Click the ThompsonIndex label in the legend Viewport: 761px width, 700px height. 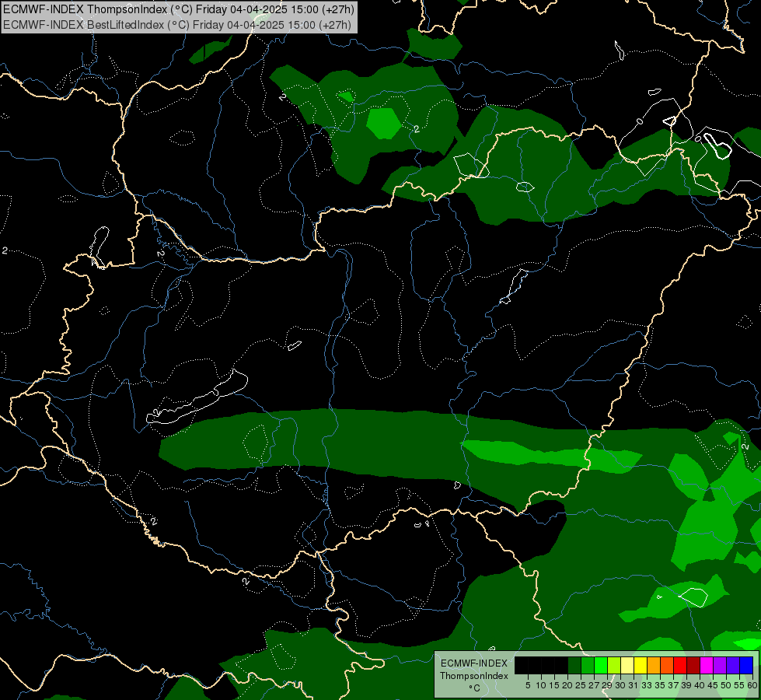(474, 676)
